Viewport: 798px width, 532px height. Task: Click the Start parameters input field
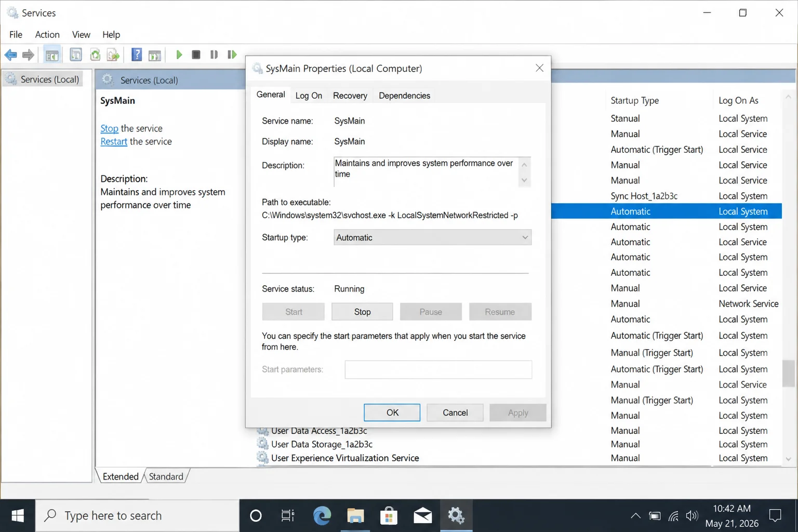pyautogui.click(x=438, y=369)
